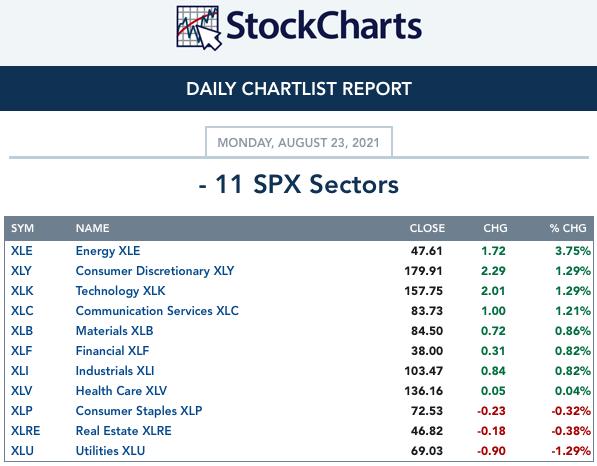Open Health Care XLV link
This screenshot has height=466, width=597.
tap(121, 391)
